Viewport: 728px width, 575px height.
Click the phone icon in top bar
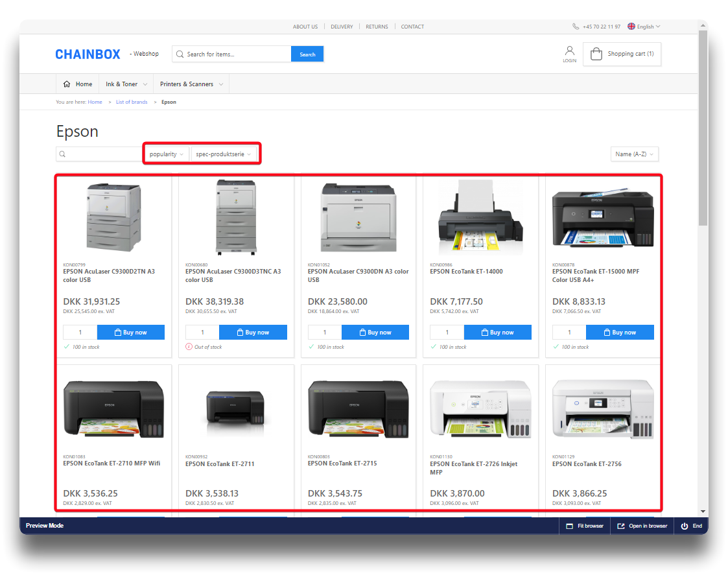(576, 27)
